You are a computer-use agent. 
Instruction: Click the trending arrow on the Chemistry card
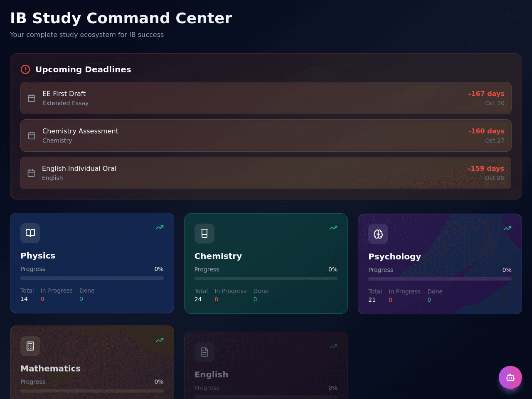333,228
